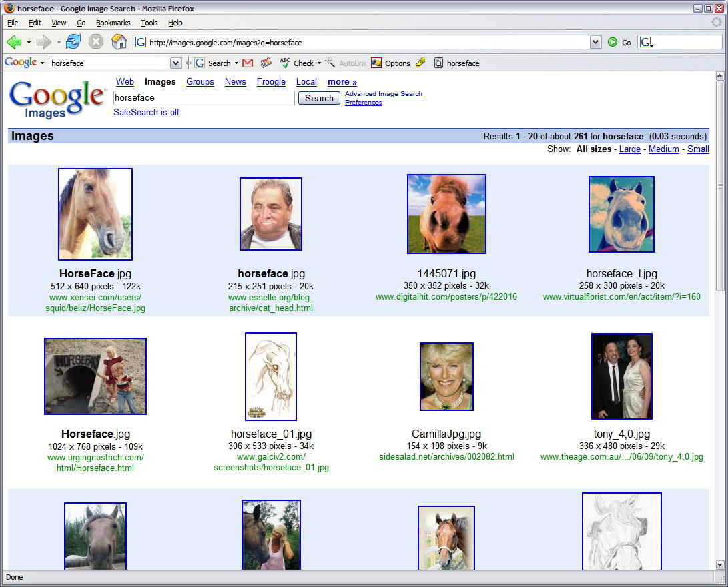This screenshot has height=587, width=728.
Task: Open the Check button dropdown arrow
Action: click(x=319, y=63)
